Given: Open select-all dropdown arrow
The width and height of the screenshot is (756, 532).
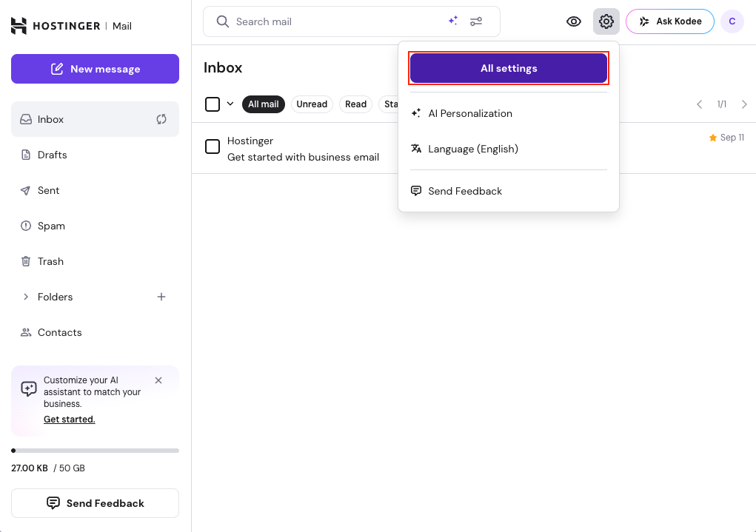Looking at the screenshot, I should 230,104.
